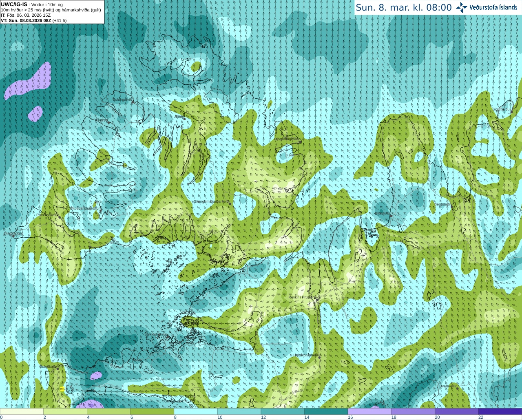Viewport: 522px width, 420px height.
Task: Click the Bergstaðir station label
Action: click(x=443, y=204)
